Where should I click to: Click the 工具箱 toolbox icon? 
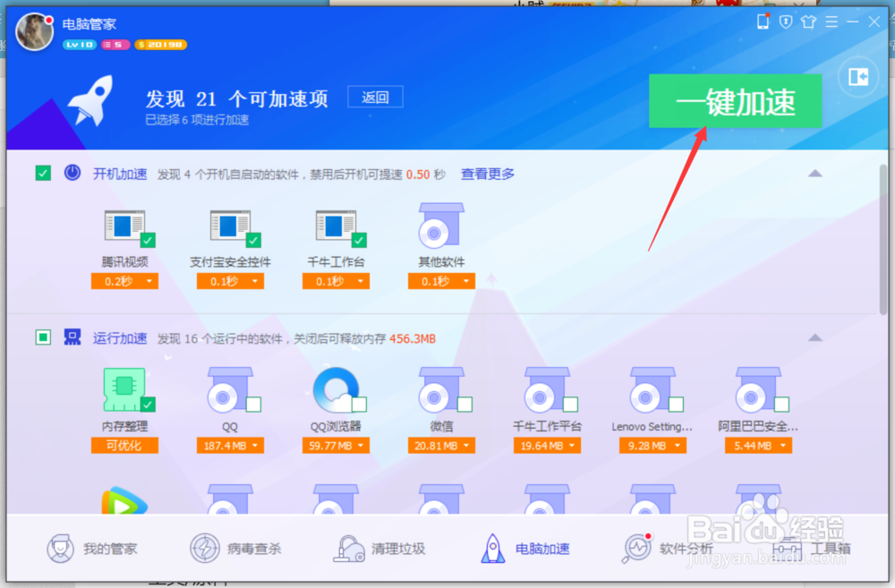tap(808, 549)
